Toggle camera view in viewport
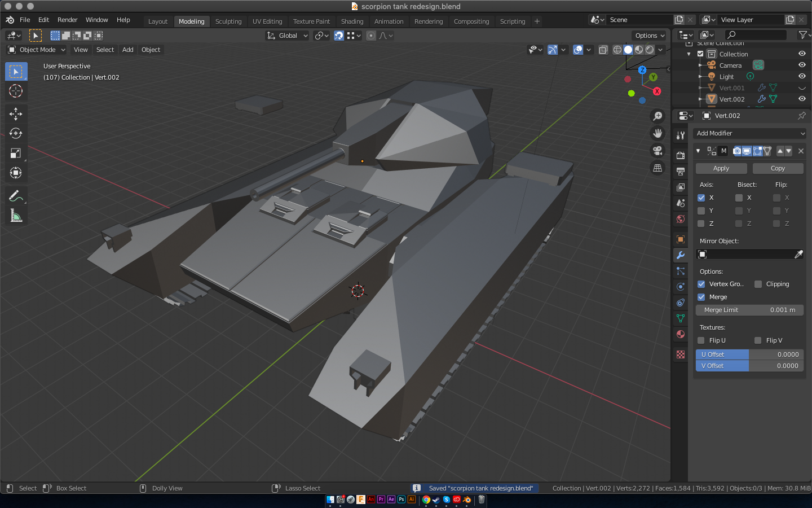 coord(657,151)
